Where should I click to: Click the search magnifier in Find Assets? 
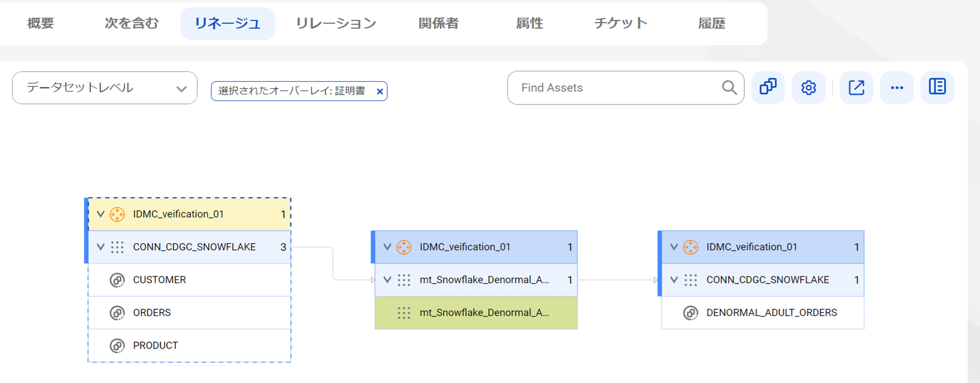pyautogui.click(x=729, y=87)
